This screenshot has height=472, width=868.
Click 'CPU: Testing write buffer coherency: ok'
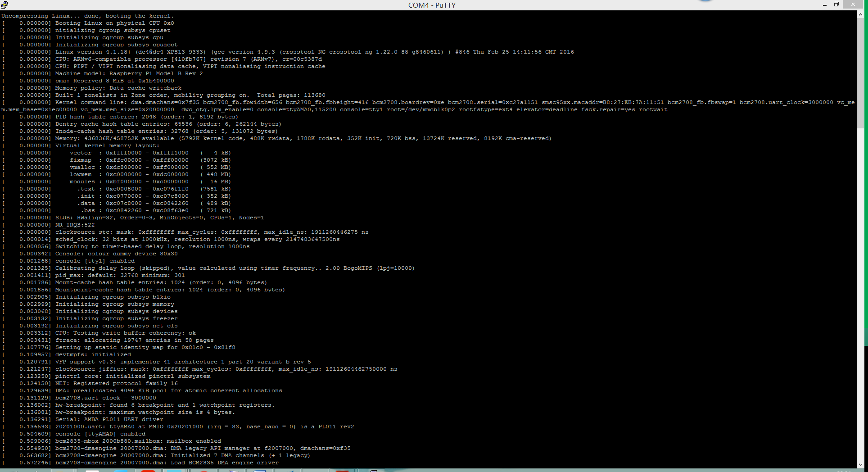(x=125, y=333)
